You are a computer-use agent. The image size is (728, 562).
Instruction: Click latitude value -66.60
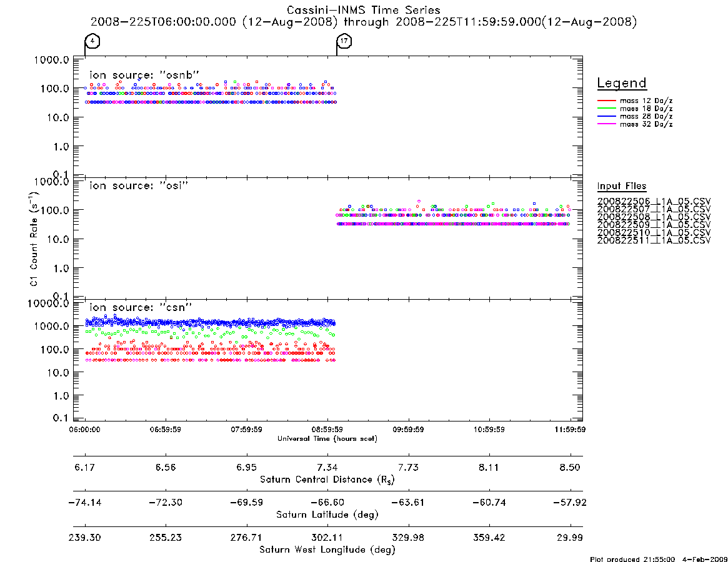pos(327,503)
